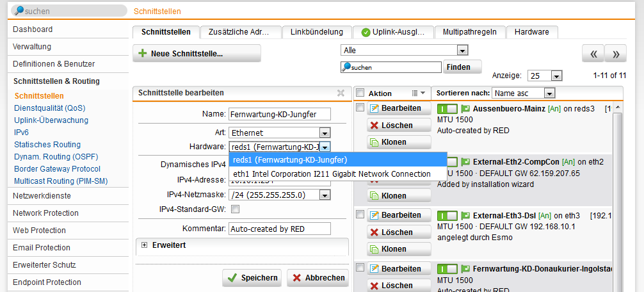644x292 pixels.
Task: Choose reds1 (Fernwartung-KD-Jungfer) option
Action: (x=337, y=159)
